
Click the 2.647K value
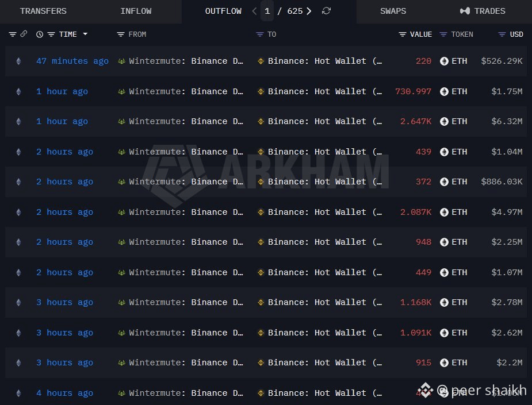pyautogui.click(x=416, y=121)
